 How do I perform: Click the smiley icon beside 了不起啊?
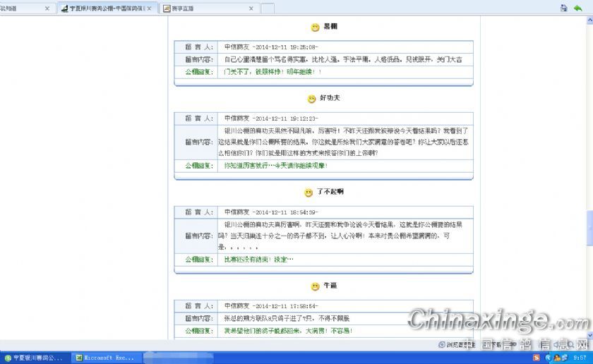tap(309, 193)
